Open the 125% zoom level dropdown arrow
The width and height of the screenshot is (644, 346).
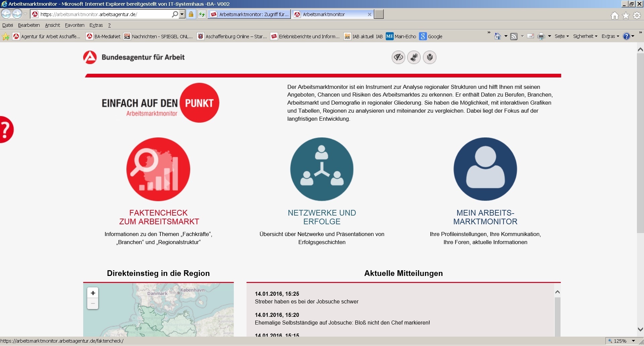pos(633,341)
